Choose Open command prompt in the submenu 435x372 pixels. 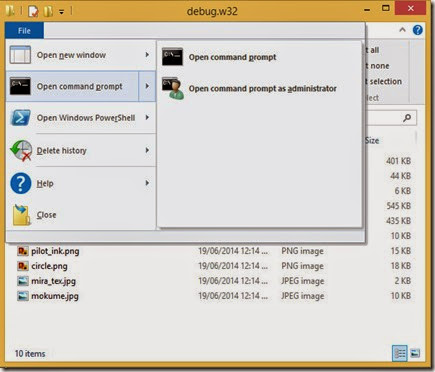pyautogui.click(x=259, y=57)
